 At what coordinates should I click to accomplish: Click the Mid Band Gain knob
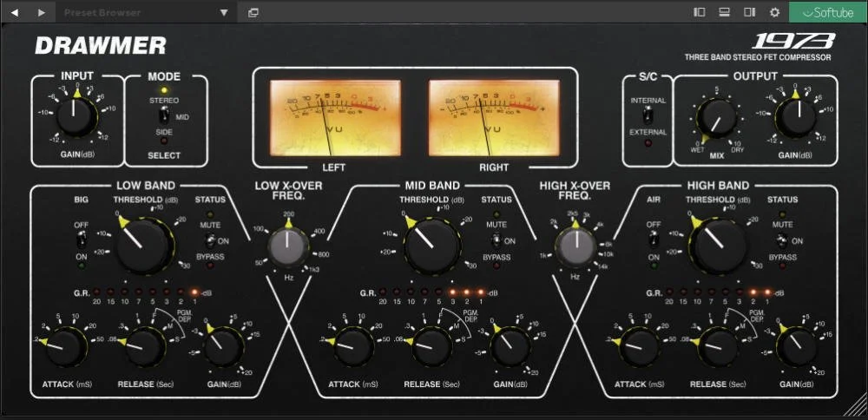[510, 347]
